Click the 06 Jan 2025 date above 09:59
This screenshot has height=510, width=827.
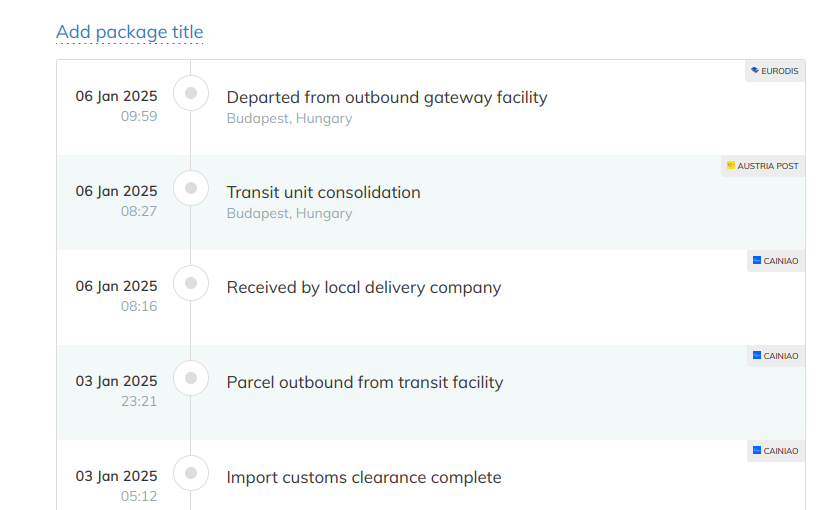[116, 96]
